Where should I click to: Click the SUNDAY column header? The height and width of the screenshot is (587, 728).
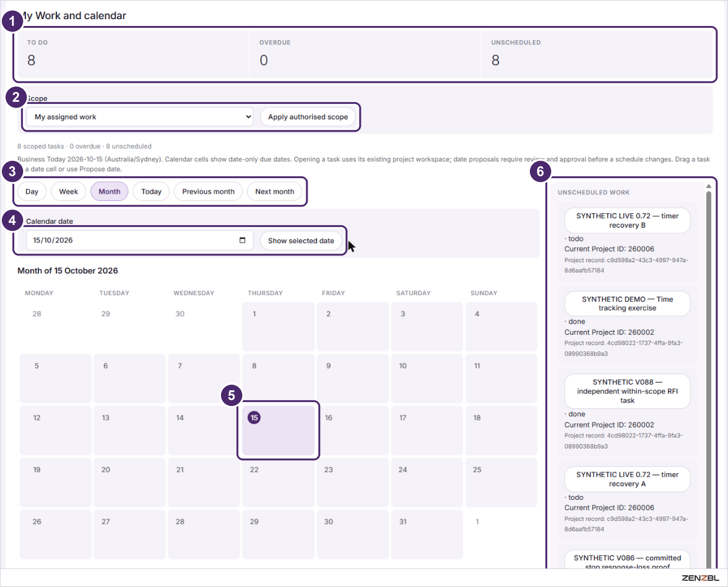tap(484, 293)
